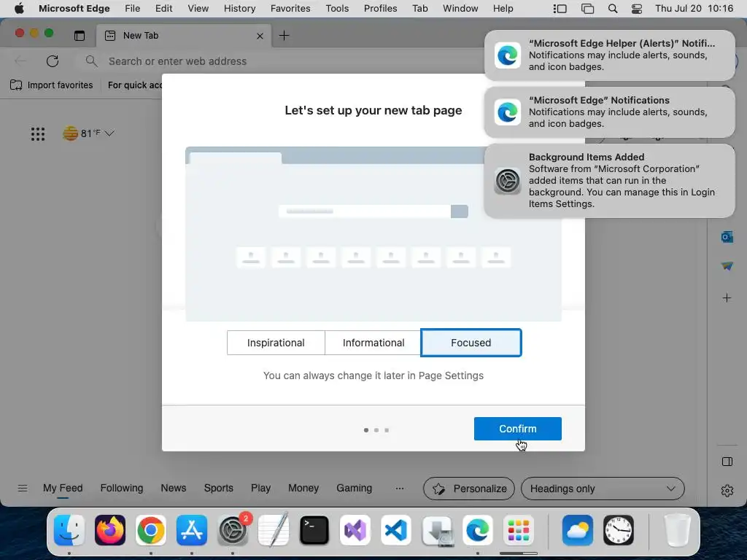This screenshot has height=560, width=747.
Task: Click the address bar search field
Action: pyautogui.click(x=286, y=61)
